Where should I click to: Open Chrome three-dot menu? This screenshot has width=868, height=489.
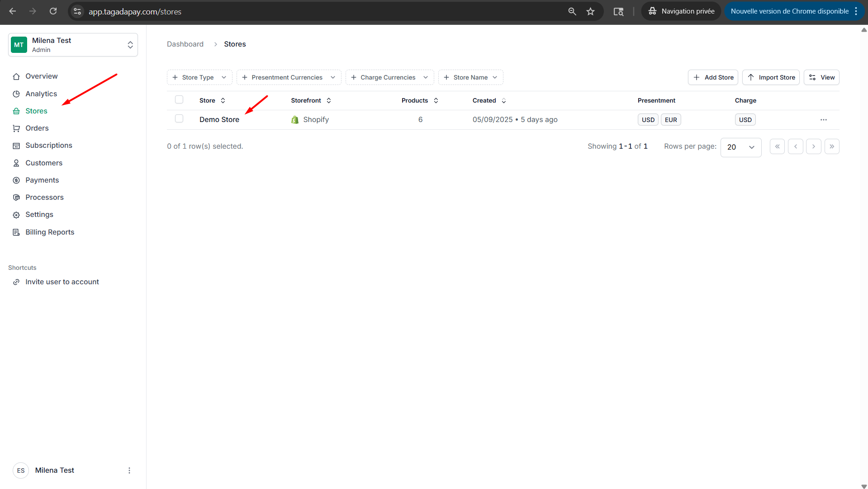tap(856, 11)
